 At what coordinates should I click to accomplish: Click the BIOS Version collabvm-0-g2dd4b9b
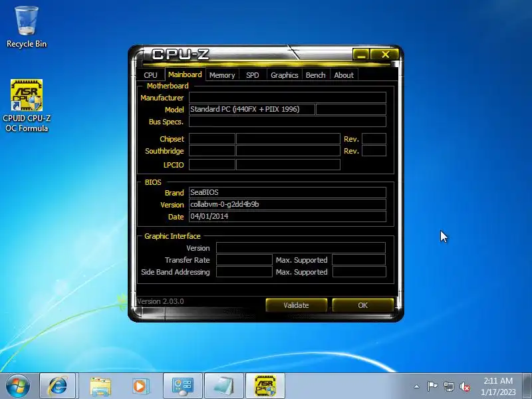287,204
